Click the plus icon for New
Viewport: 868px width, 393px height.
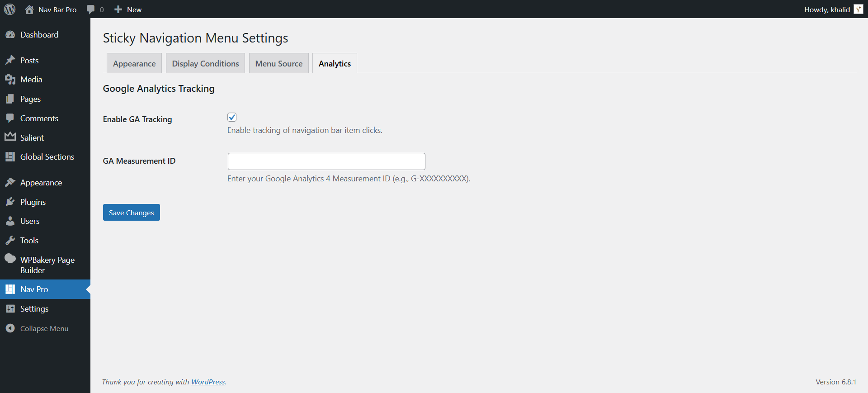pyautogui.click(x=118, y=9)
